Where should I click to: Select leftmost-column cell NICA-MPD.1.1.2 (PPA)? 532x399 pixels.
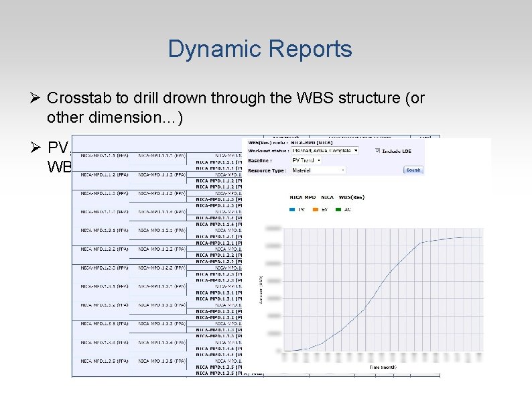click(x=104, y=174)
